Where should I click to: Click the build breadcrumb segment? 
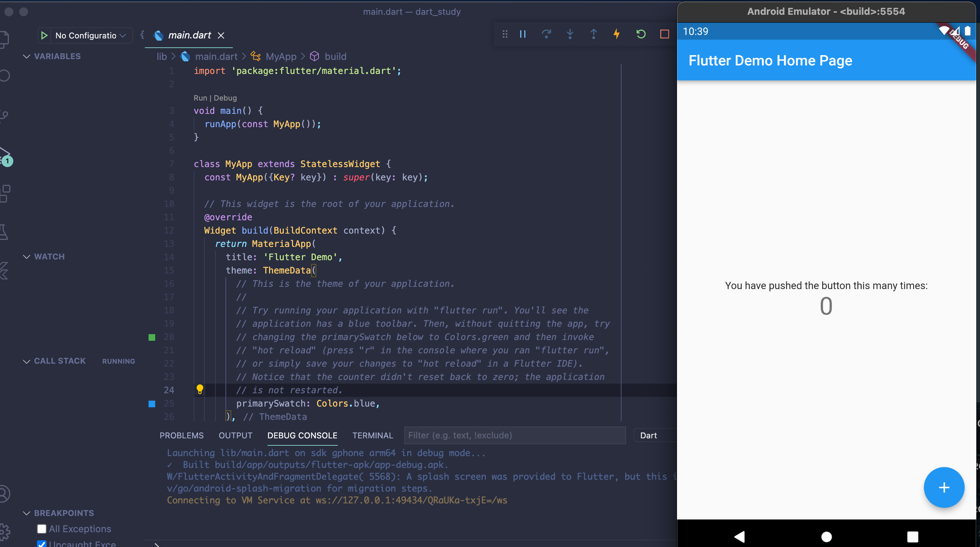[x=335, y=56]
